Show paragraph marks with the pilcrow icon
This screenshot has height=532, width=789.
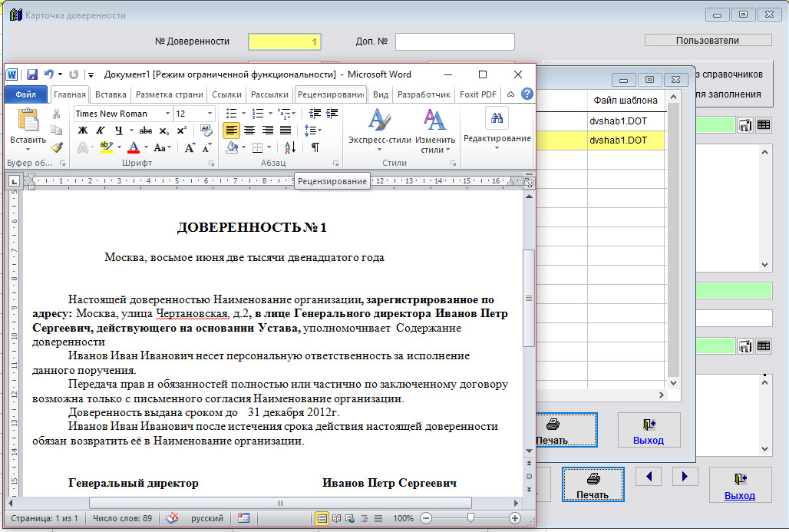[315, 147]
